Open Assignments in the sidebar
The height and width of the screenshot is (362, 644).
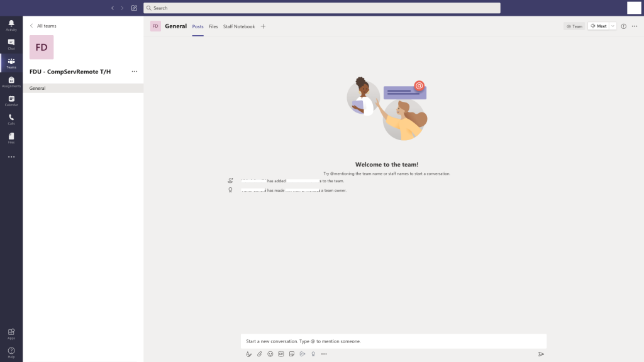11,82
